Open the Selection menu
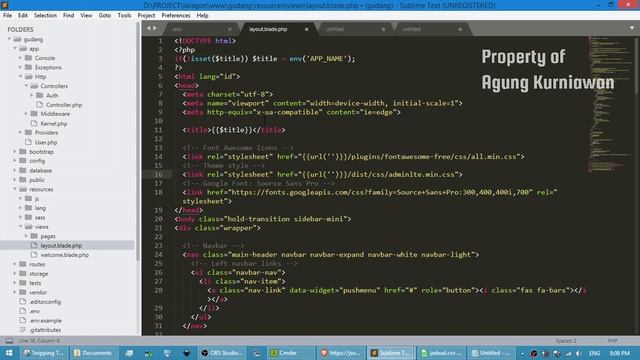The width and height of the screenshot is (640, 360). [45, 15]
